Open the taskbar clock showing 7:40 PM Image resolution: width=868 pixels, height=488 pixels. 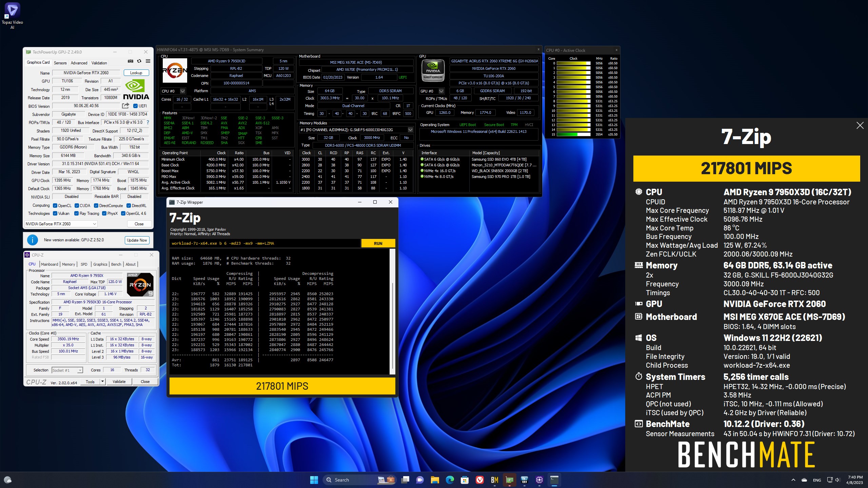coord(855,480)
